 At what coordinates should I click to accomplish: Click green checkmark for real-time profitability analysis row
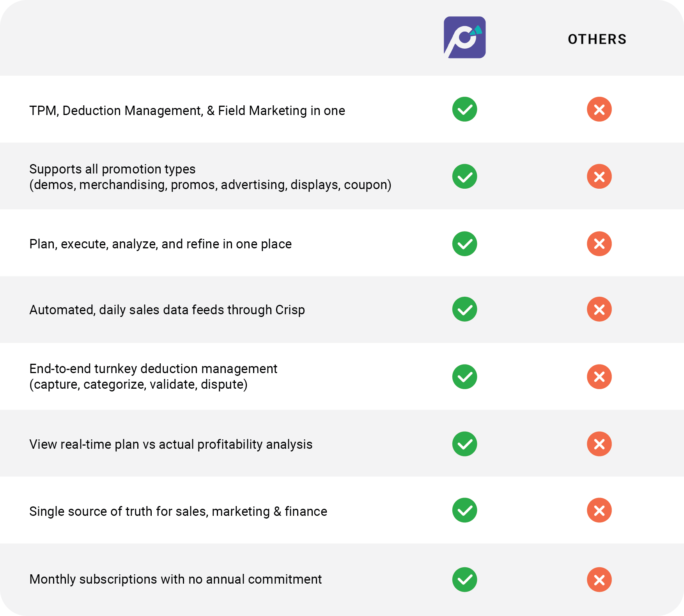coord(464,444)
